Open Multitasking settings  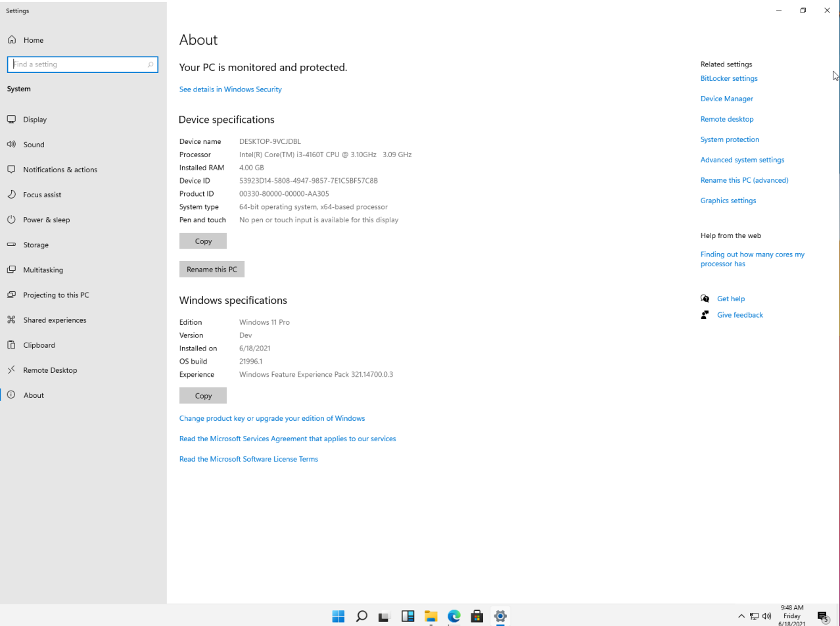(43, 270)
